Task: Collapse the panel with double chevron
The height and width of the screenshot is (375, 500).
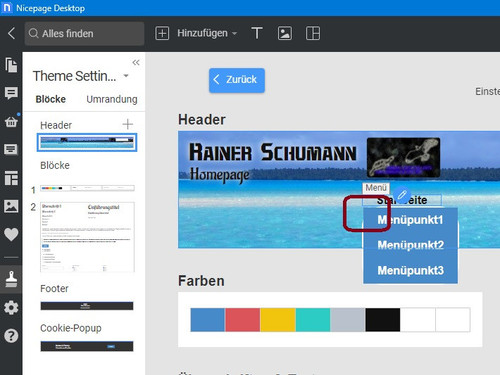Action: pos(136,63)
